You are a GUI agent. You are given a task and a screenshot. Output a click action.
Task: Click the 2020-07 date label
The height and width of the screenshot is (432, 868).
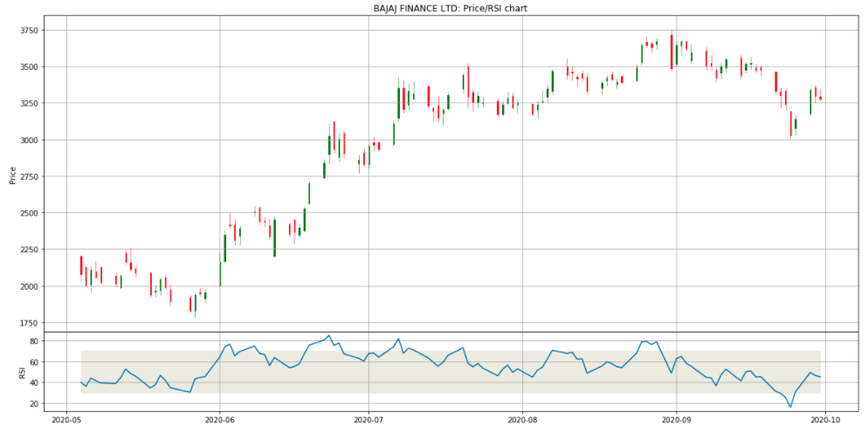[369, 422]
